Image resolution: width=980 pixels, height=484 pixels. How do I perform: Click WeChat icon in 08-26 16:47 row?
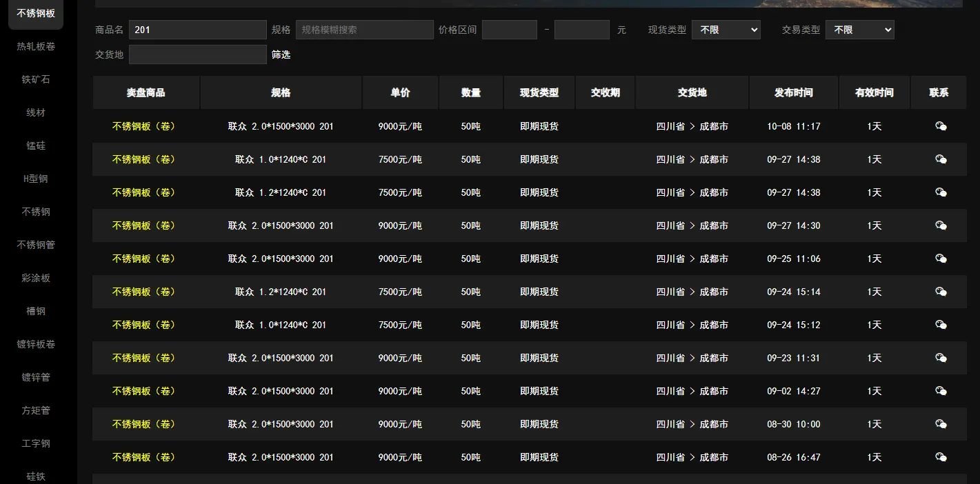coord(941,457)
